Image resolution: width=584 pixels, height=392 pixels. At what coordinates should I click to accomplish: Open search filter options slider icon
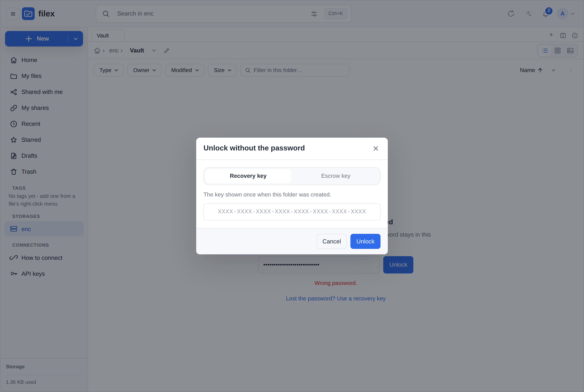point(314,14)
